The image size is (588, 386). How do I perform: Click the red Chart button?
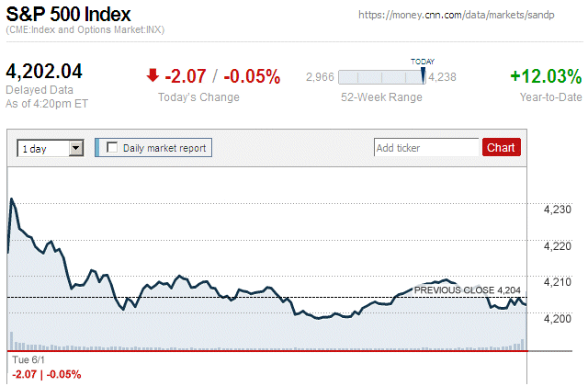pyautogui.click(x=502, y=147)
